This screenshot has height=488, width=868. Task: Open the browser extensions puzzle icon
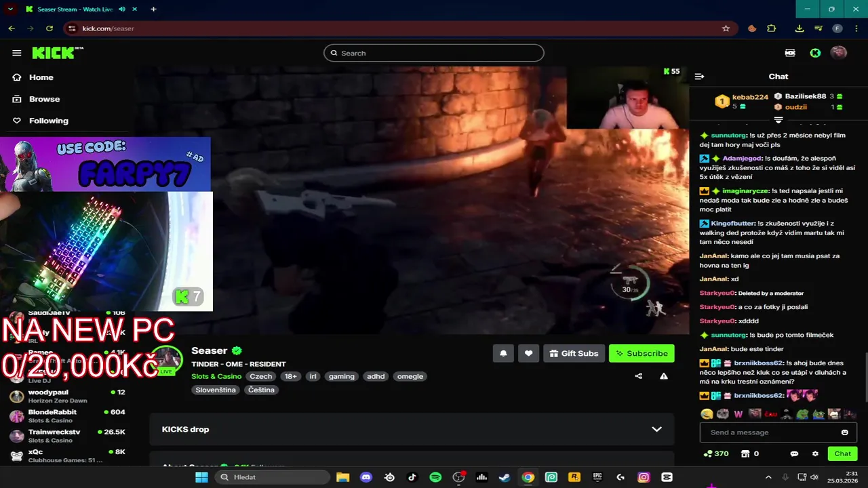click(x=771, y=28)
